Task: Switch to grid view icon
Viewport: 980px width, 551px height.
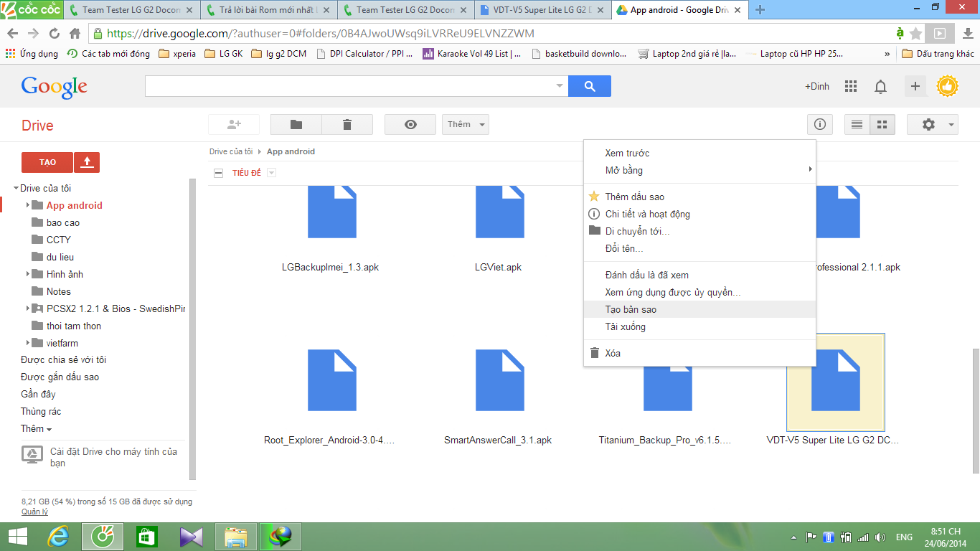Action: click(882, 124)
